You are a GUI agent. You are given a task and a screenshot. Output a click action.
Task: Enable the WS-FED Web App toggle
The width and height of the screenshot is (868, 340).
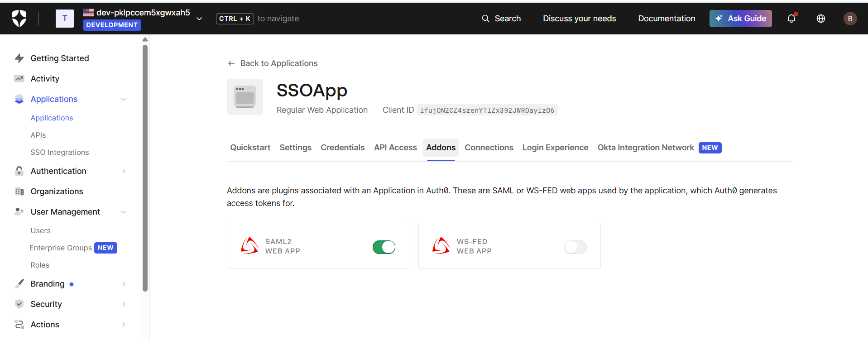click(575, 247)
